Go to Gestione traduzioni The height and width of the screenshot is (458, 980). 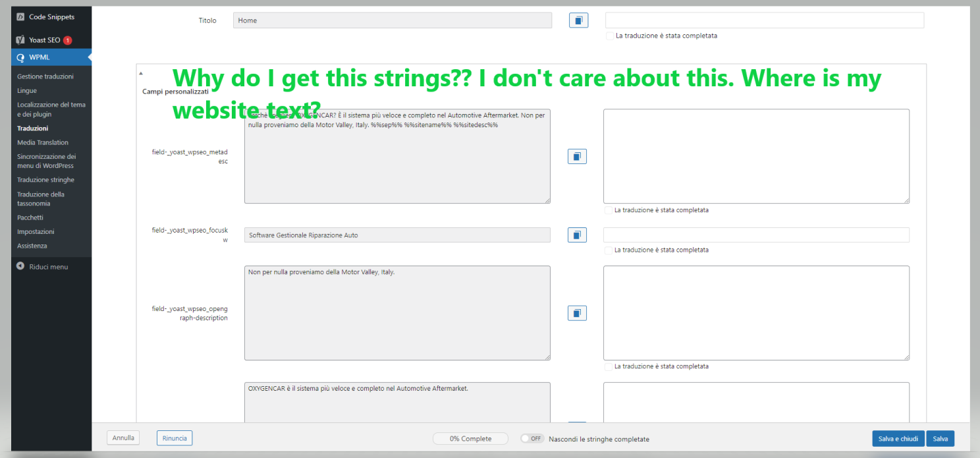pyautogui.click(x=45, y=76)
